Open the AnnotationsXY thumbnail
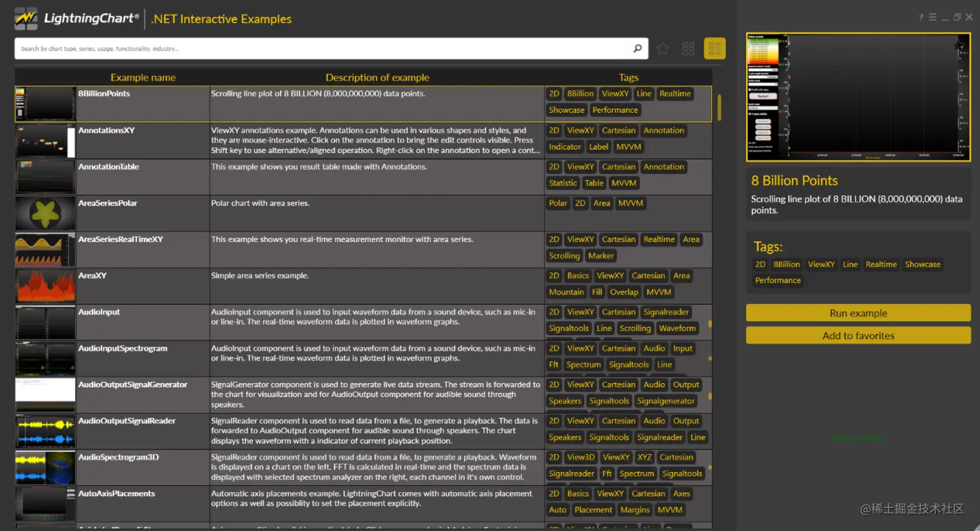 tap(45, 141)
